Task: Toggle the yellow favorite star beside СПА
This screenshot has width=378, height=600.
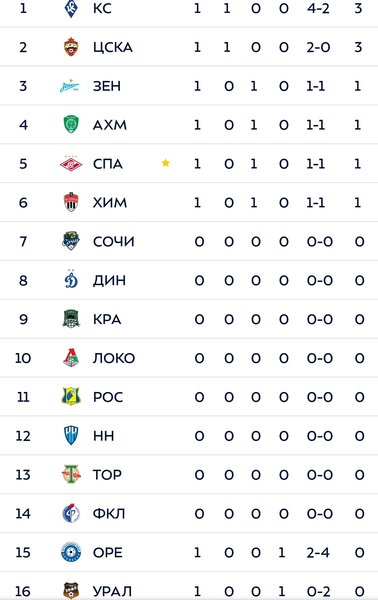Action: [x=166, y=163]
